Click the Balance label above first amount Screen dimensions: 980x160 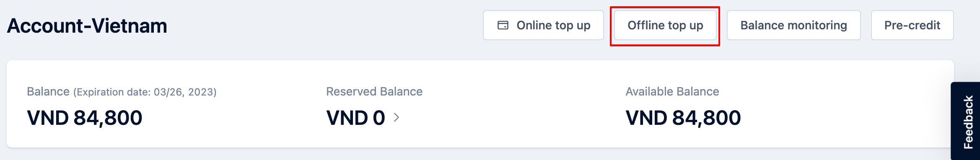click(48, 91)
